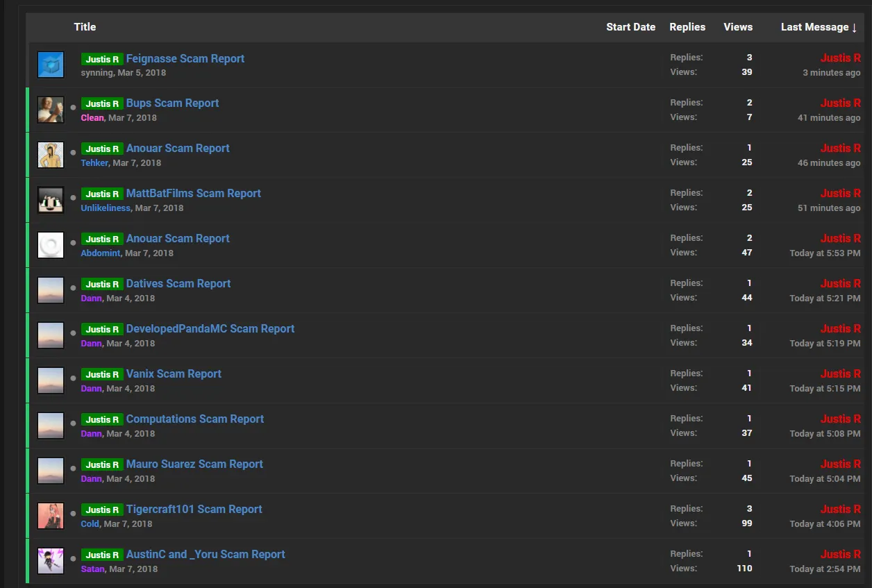Click the green Justis R prefix on the Vanix thread
This screenshot has width=872, height=588.
[x=102, y=374]
